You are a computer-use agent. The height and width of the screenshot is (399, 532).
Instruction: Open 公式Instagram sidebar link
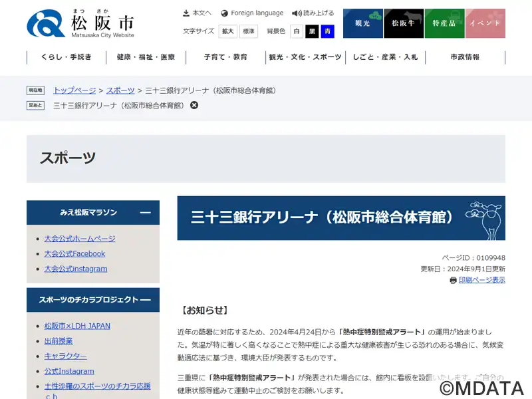click(69, 371)
